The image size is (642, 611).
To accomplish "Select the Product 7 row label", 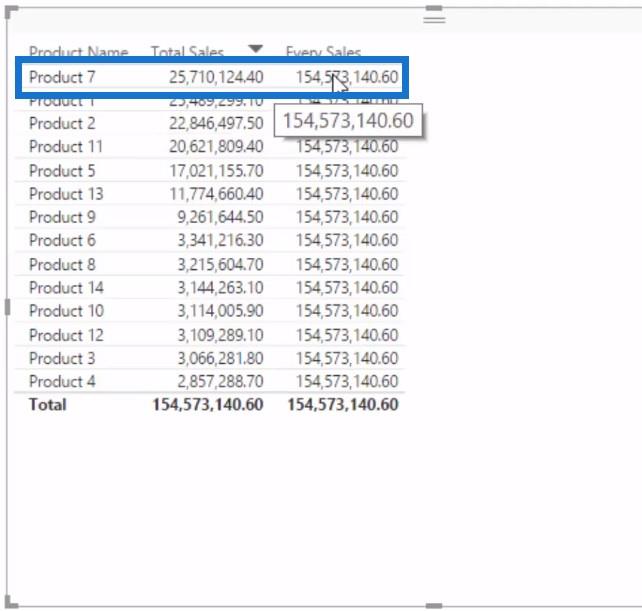I will tap(62, 77).
